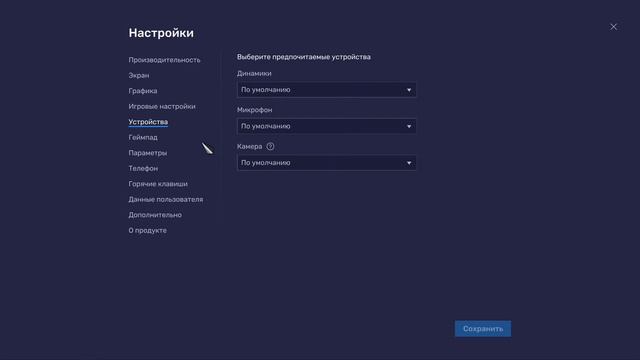Open the Производительность settings section
The width and height of the screenshot is (640, 360).
coord(164,60)
